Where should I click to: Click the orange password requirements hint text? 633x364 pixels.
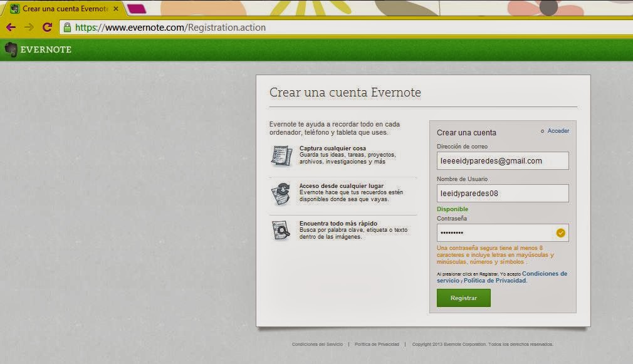click(495, 254)
